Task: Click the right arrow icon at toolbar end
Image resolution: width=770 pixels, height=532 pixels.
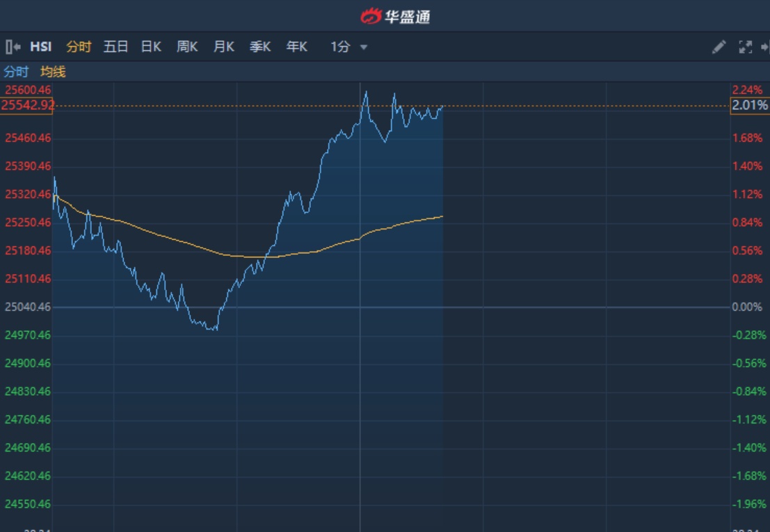Action: click(x=765, y=47)
